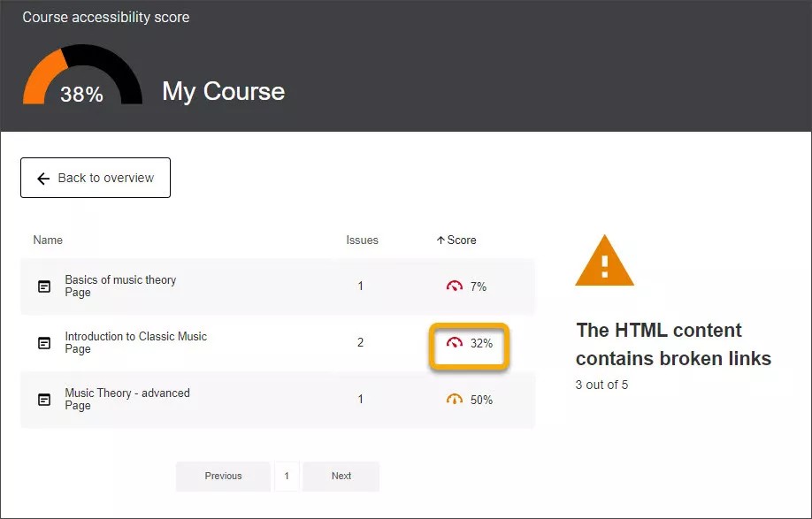Open the Introduction to Classic Music page
This screenshot has height=519, width=812.
pyautogui.click(x=135, y=336)
